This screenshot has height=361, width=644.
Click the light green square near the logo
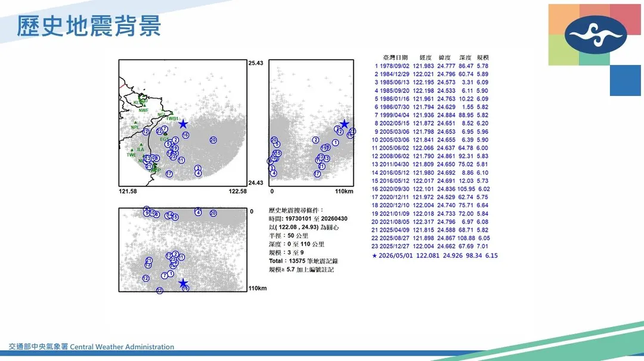click(x=564, y=49)
